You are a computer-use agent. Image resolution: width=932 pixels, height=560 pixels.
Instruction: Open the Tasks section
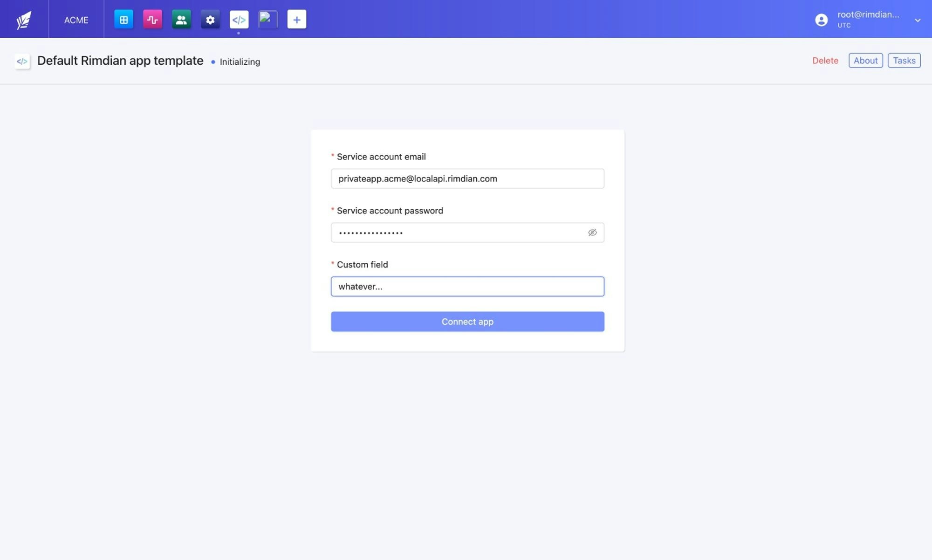(904, 61)
